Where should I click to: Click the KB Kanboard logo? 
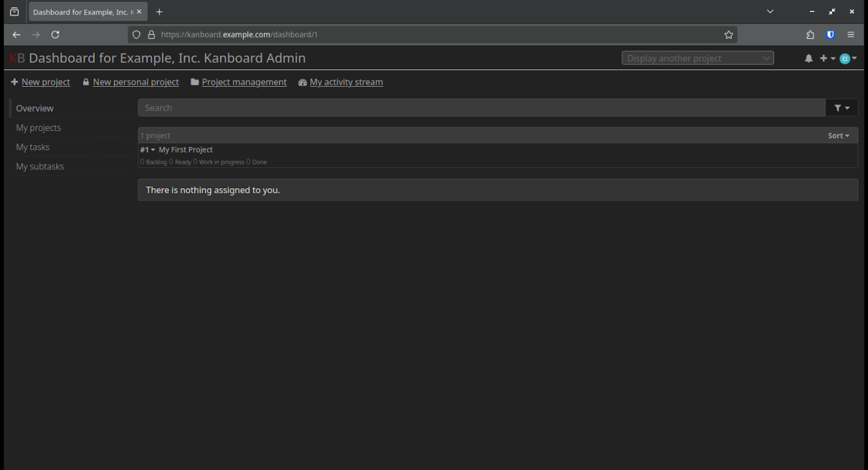click(x=17, y=58)
